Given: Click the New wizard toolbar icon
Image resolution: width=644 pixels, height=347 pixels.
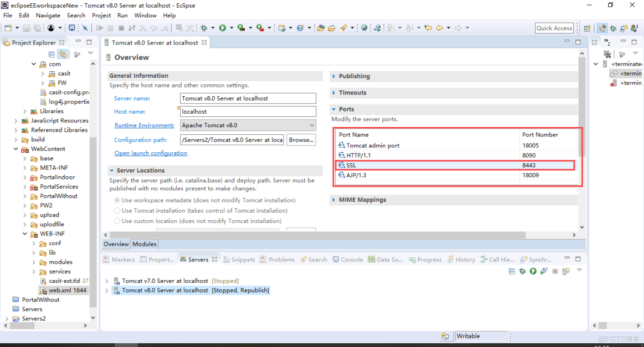Looking at the screenshot, I should [8, 28].
